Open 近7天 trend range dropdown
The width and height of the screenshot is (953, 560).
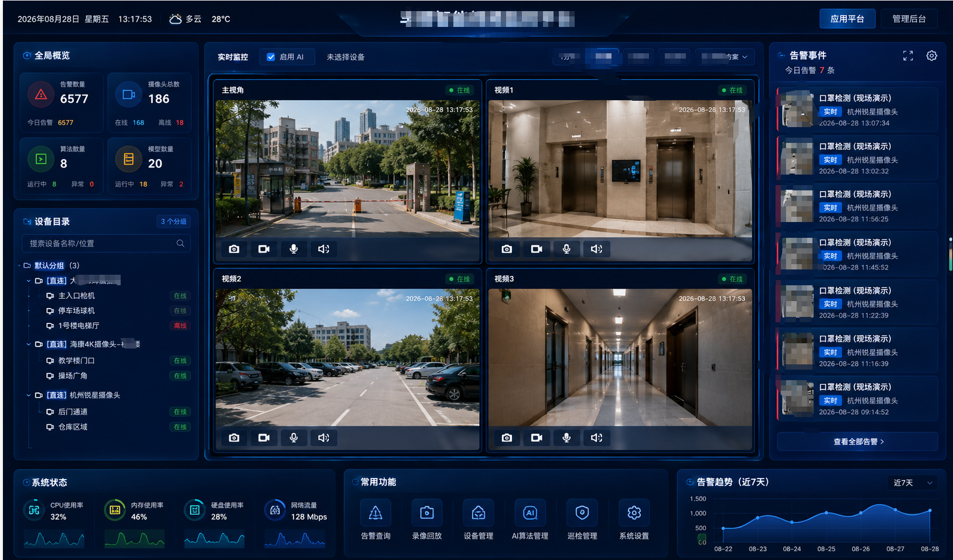[x=913, y=483]
